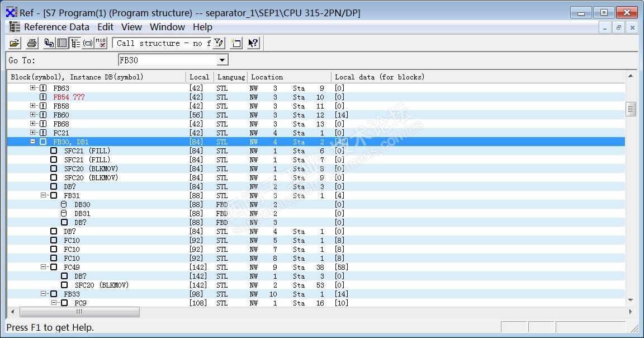Collapse the FB30, DB1 tree node

[32, 142]
